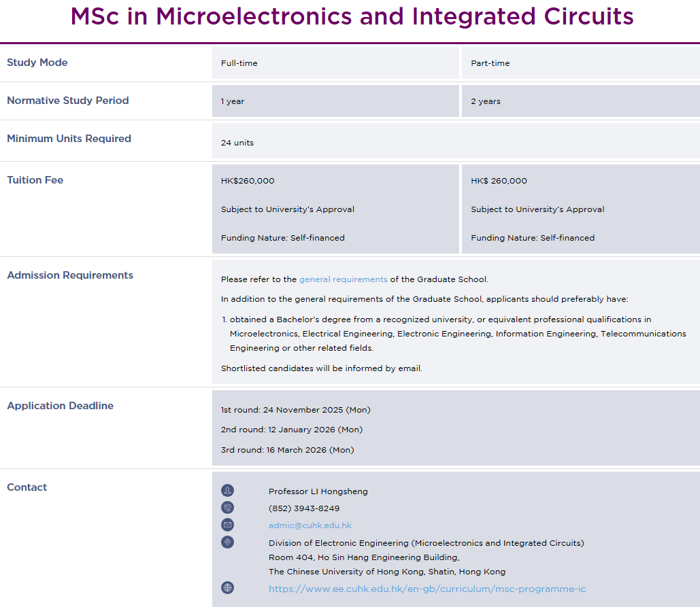
Task: Open the general requirements link
Action: coord(343,279)
